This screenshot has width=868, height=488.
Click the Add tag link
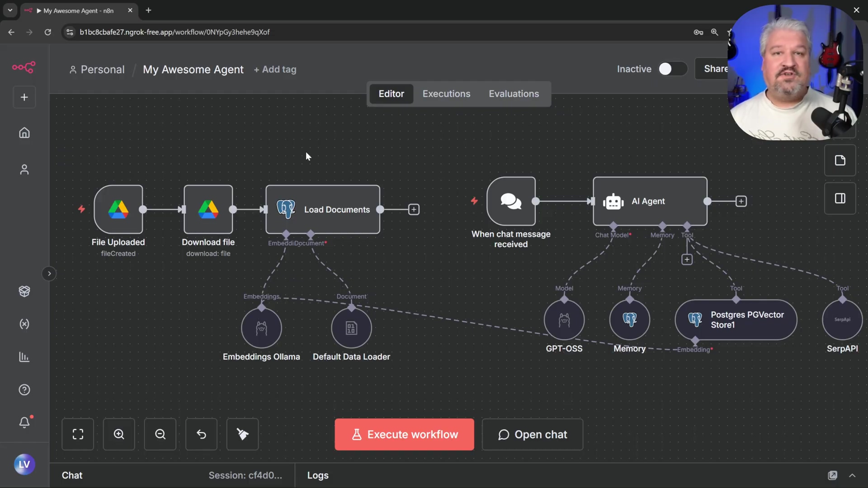point(275,70)
